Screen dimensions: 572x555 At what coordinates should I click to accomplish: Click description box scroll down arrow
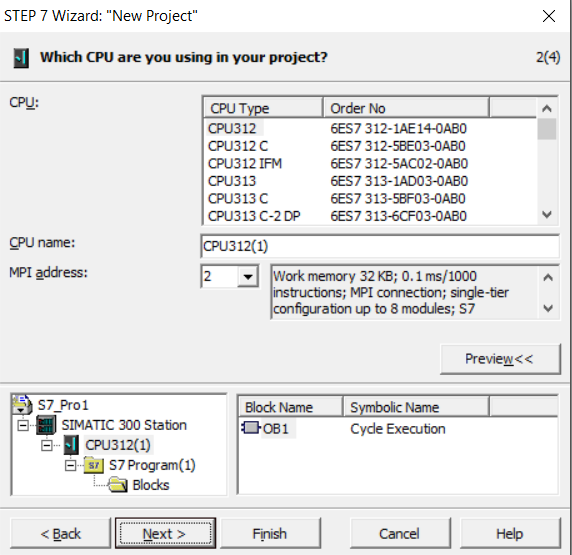[548, 309]
